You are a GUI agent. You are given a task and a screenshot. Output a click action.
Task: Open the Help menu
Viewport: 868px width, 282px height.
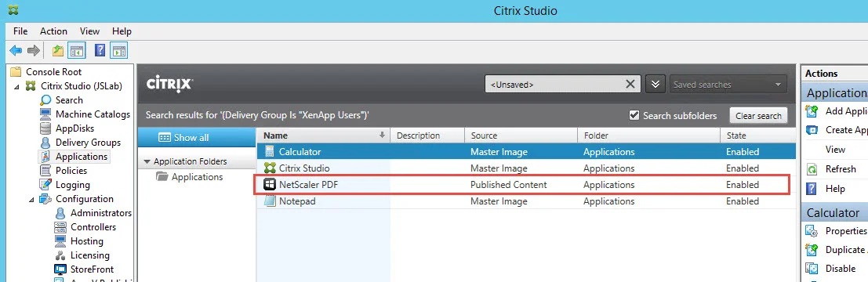tap(122, 31)
